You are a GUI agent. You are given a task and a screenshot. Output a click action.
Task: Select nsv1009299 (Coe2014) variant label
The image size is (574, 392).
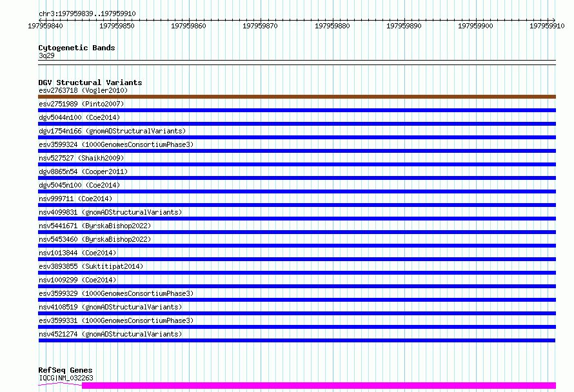coord(77,280)
